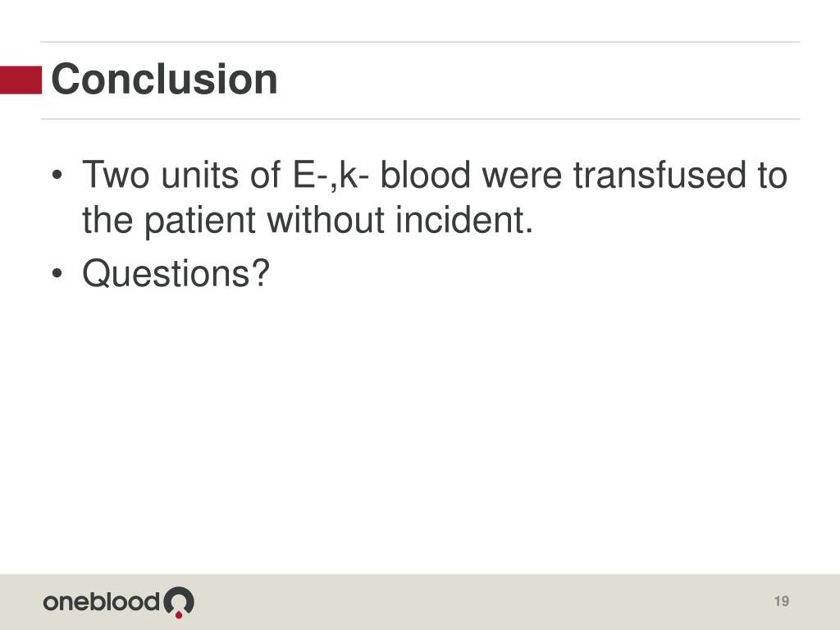Image resolution: width=840 pixels, height=630 pixels.
Task: Click the Questions? text line
Action: click(176, 274)
